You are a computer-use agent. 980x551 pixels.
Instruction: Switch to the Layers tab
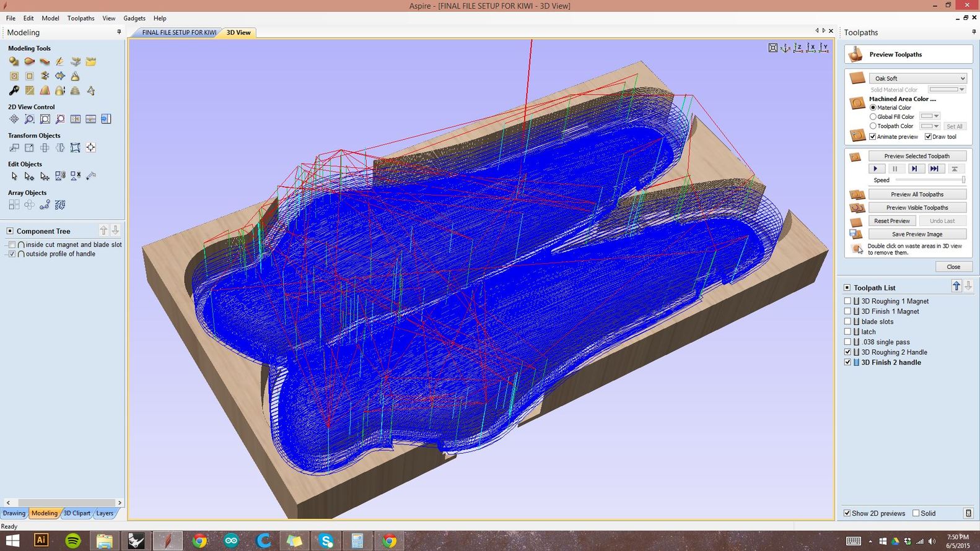(105, 513)
